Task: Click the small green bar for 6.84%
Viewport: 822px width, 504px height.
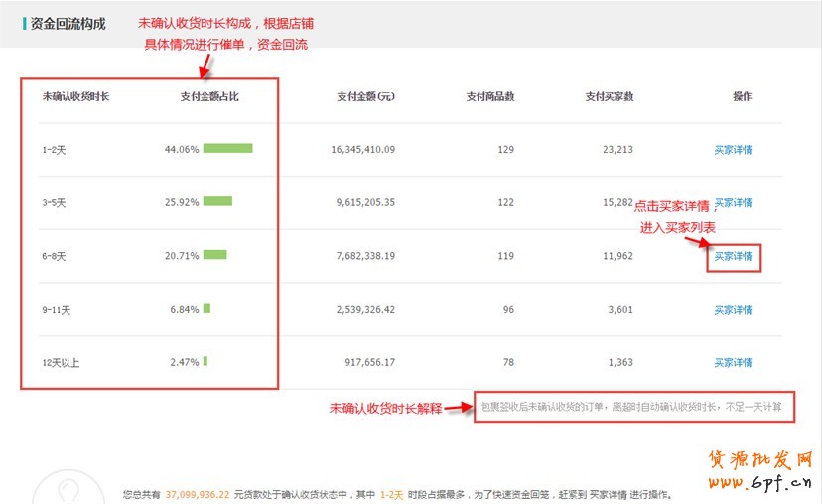Action: [x=206, y=309]
